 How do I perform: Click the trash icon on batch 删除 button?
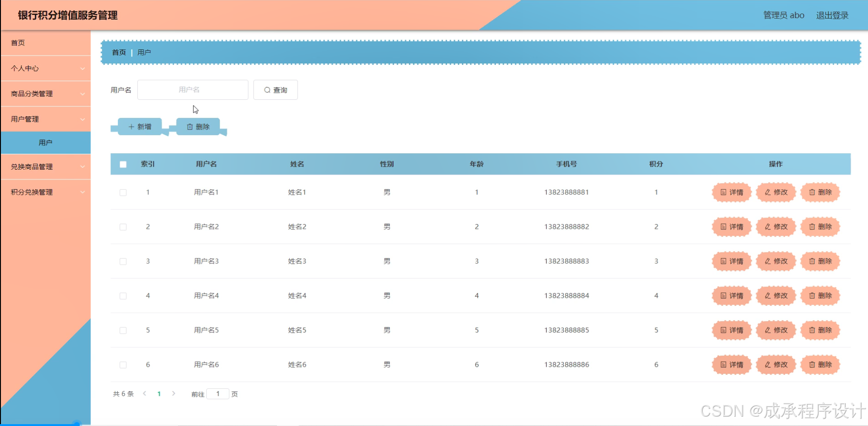(190, 126)
